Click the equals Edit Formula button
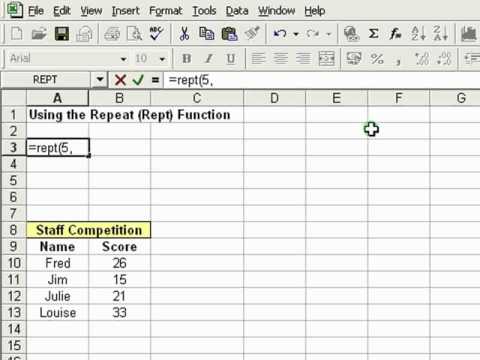The width and height of the screenshot is (480, 360). (x=155, y=80)
